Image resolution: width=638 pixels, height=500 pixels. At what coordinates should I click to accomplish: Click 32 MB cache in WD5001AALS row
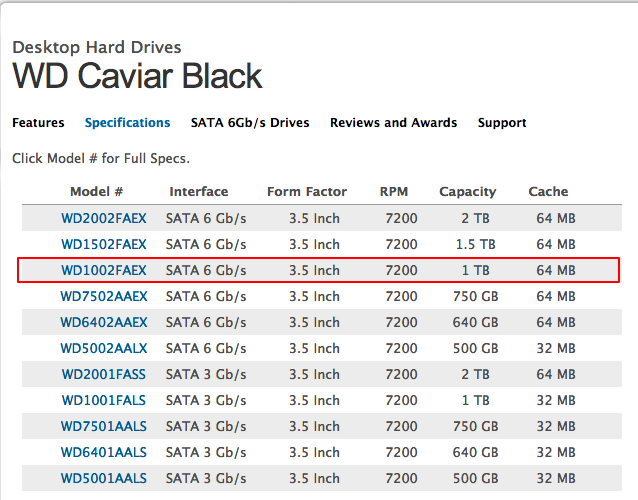556,479
